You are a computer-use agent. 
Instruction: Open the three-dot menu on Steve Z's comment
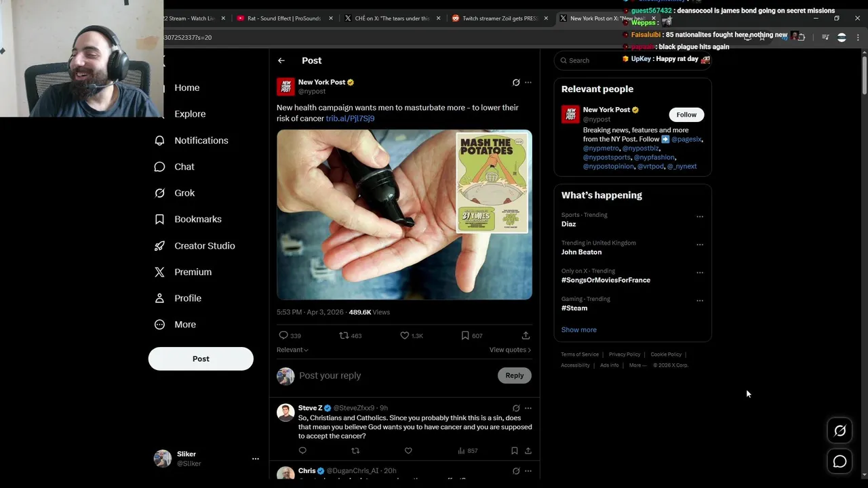528,408
